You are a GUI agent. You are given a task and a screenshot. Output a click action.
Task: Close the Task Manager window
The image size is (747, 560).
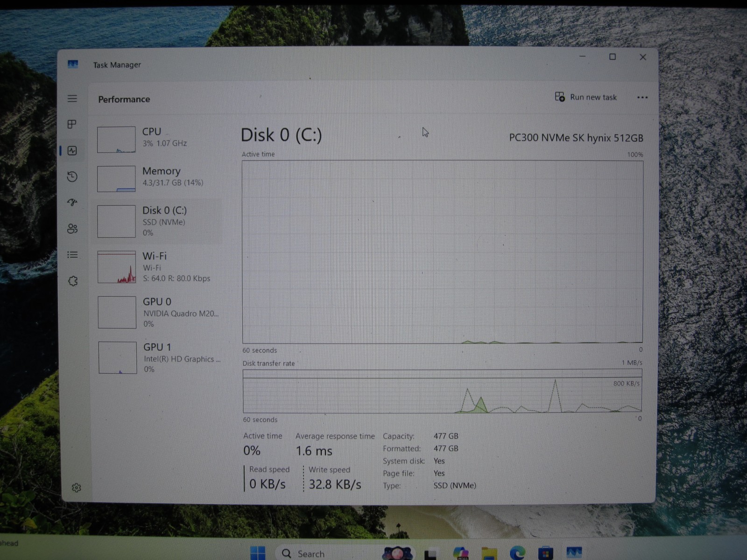643,57
